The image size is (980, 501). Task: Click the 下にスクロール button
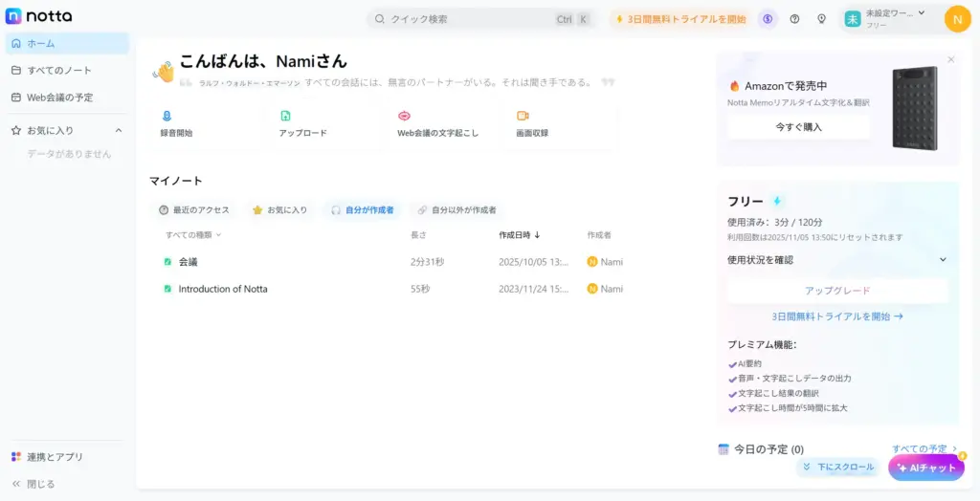838,468
